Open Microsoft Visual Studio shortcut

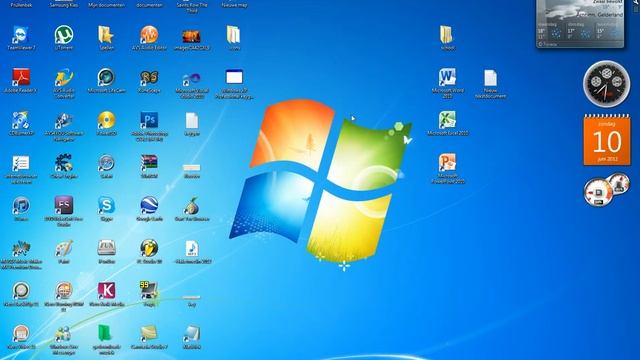click(x=191, y=78)
